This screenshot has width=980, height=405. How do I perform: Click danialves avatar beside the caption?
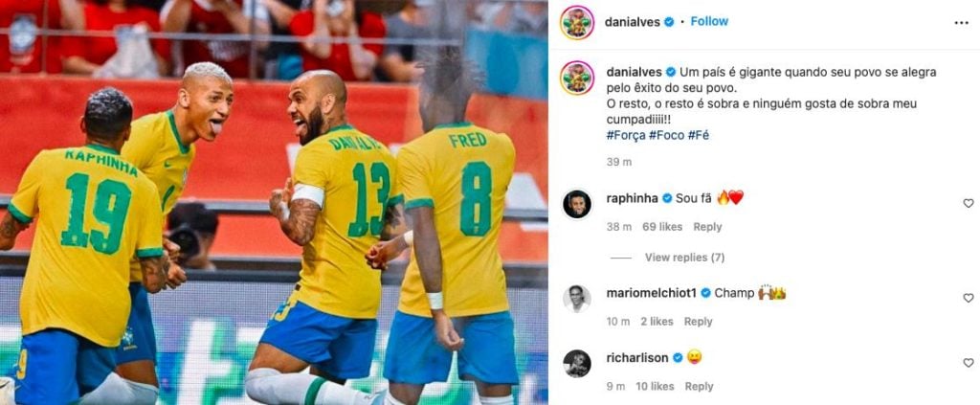(577, 78)
